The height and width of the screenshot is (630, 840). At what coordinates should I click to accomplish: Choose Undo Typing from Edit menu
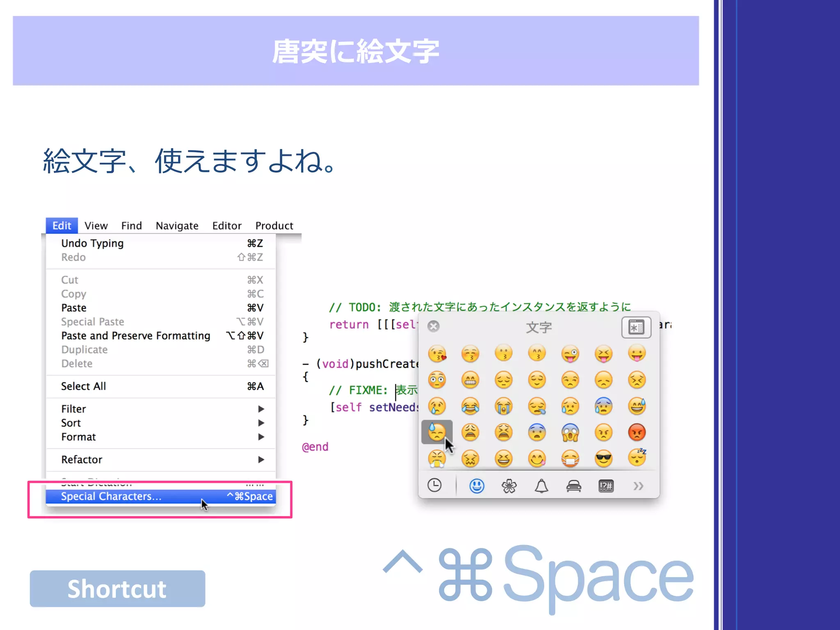[x=161, y=243]
